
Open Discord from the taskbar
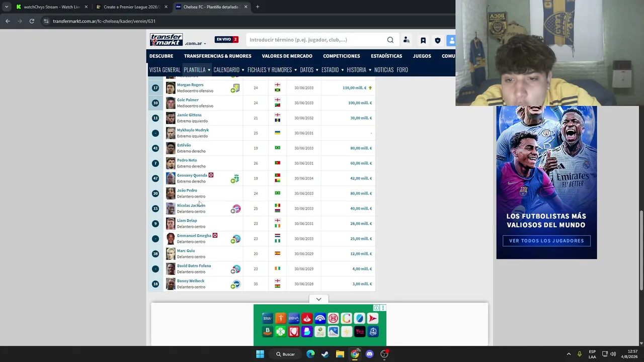pyautogui.click(x=370, y=354)
